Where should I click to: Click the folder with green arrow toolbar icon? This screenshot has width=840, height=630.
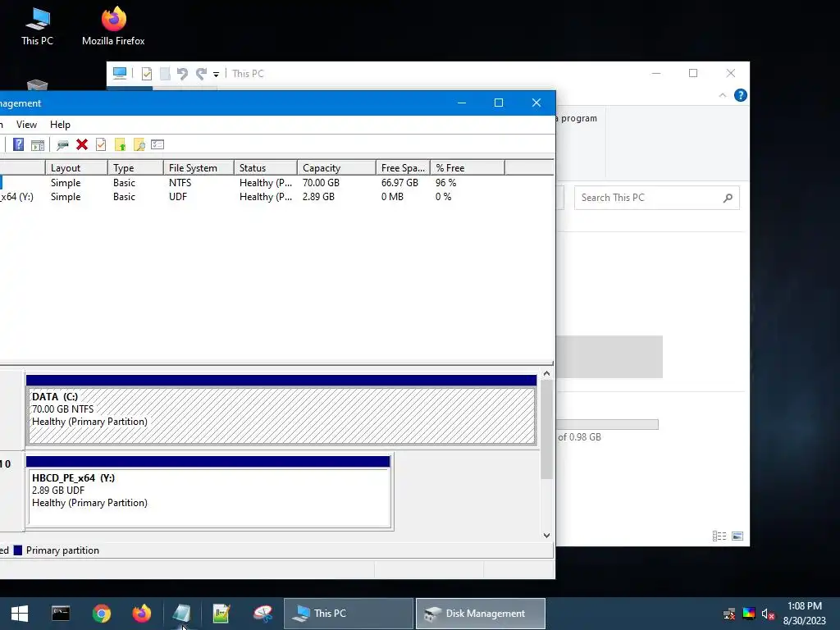[120, 144]
